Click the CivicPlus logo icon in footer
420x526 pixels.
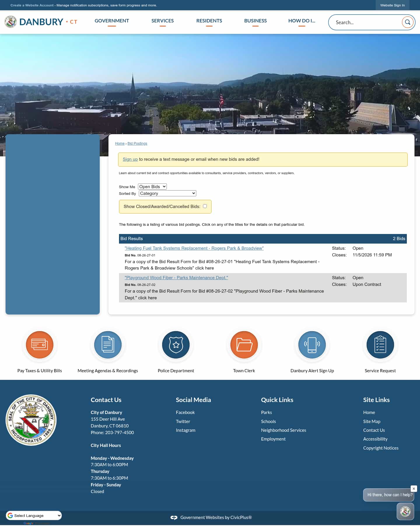pyautogui.click(x=174, y=518)
